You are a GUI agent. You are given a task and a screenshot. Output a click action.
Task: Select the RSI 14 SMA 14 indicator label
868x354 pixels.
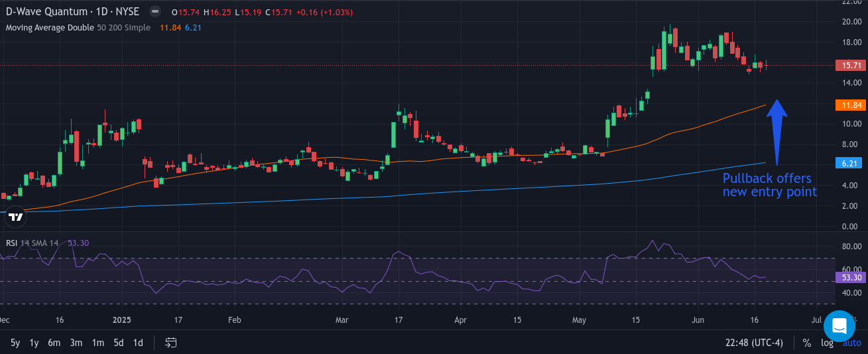pos(32,243)
